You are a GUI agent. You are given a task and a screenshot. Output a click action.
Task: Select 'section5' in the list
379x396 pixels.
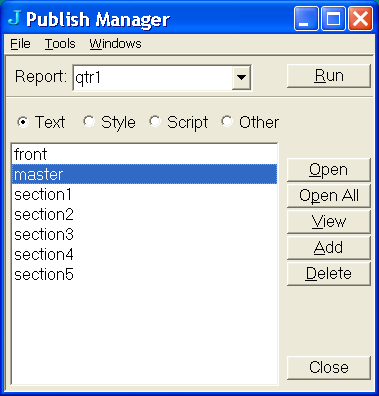tap(144, 274)
